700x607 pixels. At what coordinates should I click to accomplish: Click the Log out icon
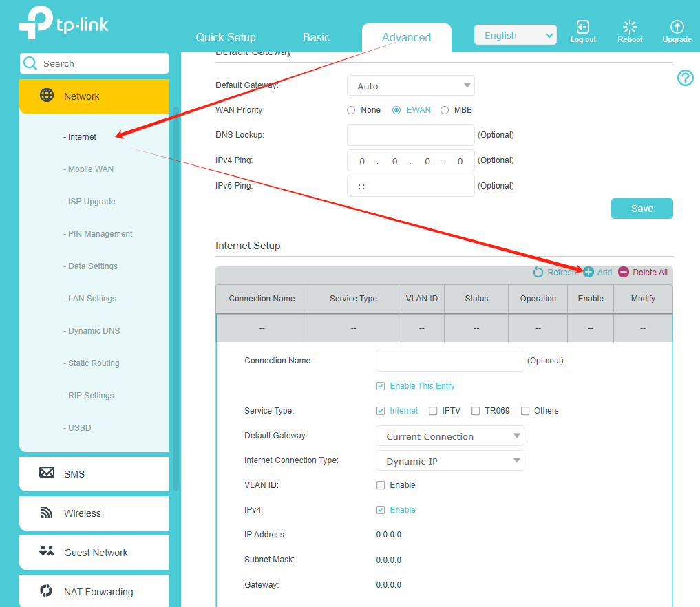582,28
